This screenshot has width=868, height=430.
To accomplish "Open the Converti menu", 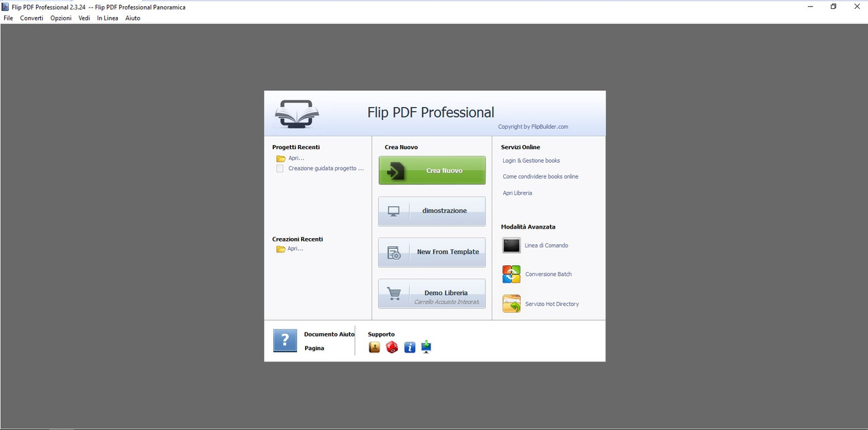I will 32,18.
